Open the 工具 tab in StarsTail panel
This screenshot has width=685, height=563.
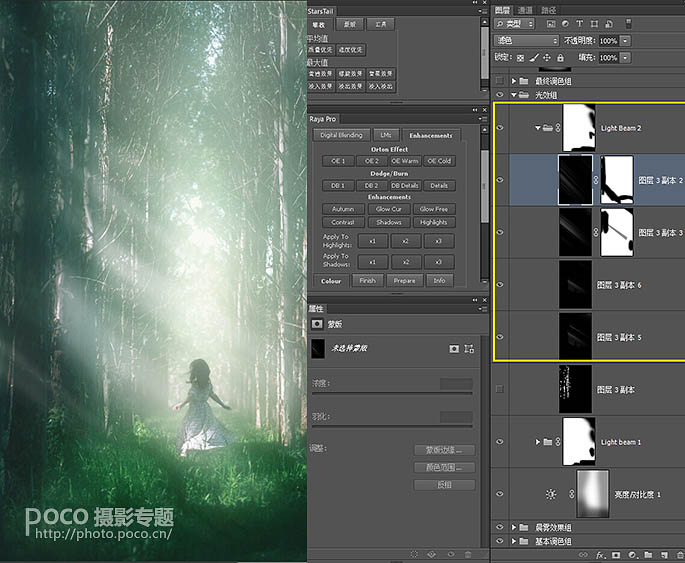(x=381, y=24)
